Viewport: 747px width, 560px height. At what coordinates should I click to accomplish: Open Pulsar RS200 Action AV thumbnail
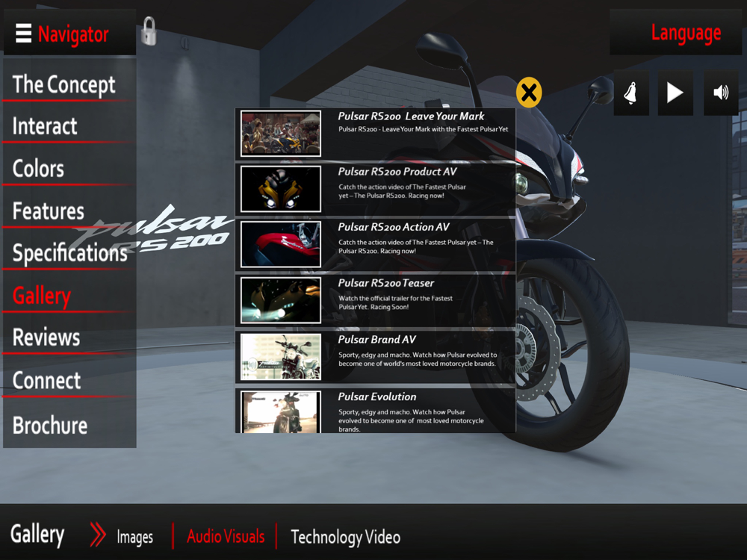pos(281,244)
